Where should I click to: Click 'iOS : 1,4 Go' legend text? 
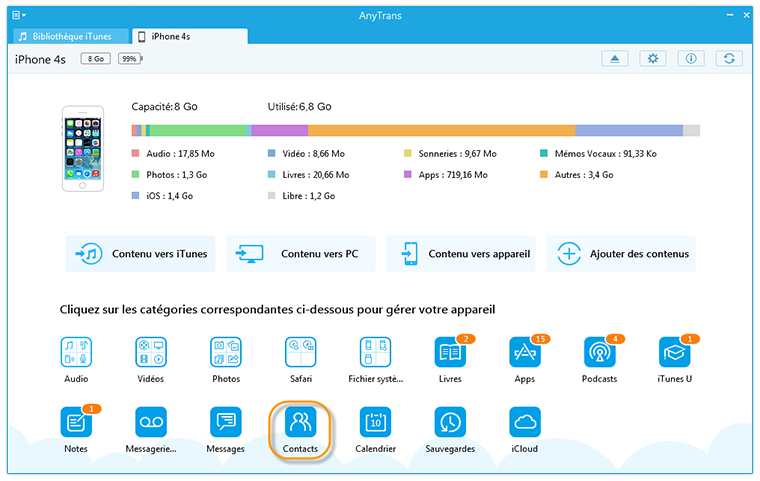click(170, 196)
